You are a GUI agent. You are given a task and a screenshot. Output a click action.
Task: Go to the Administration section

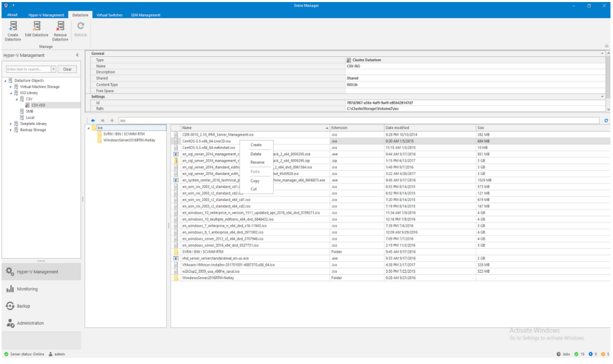(x=30, y=323)
